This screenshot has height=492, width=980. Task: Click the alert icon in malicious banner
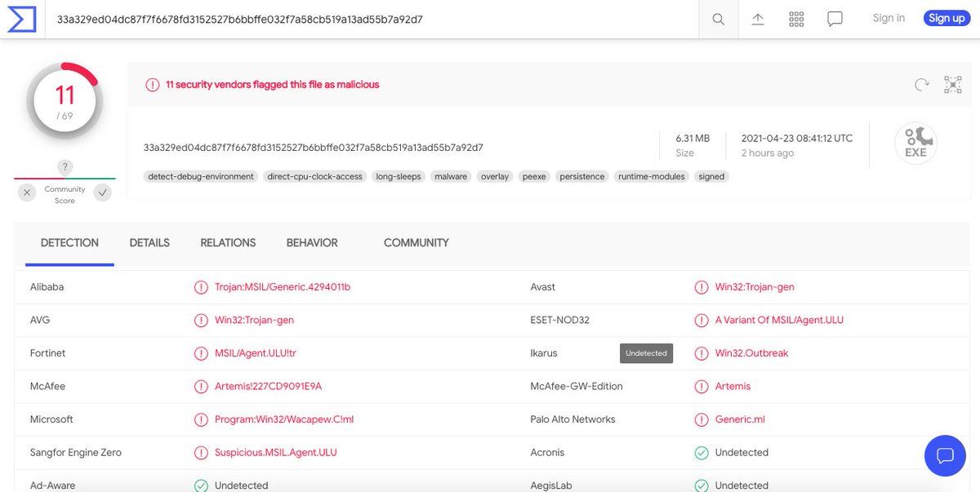(152, 84)
